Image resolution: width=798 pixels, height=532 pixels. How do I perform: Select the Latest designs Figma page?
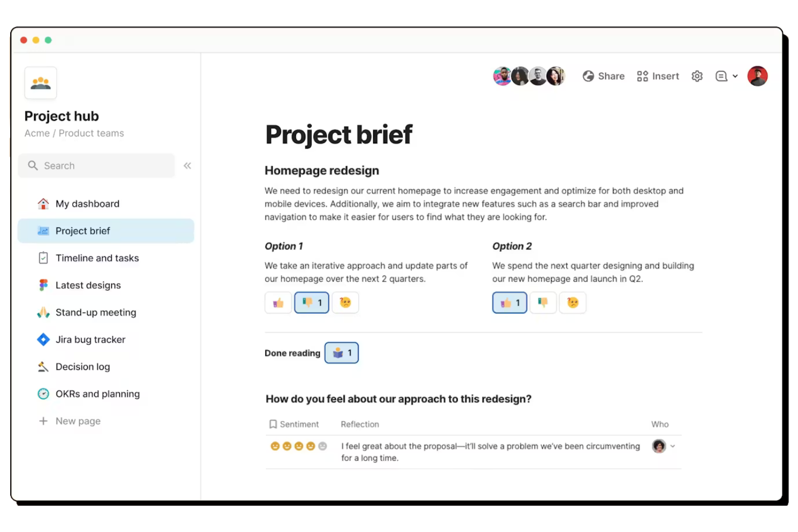point(88,285)
